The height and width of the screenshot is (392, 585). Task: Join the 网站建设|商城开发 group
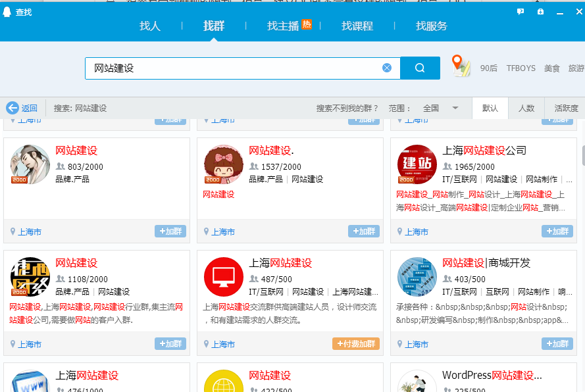point(557,343)
